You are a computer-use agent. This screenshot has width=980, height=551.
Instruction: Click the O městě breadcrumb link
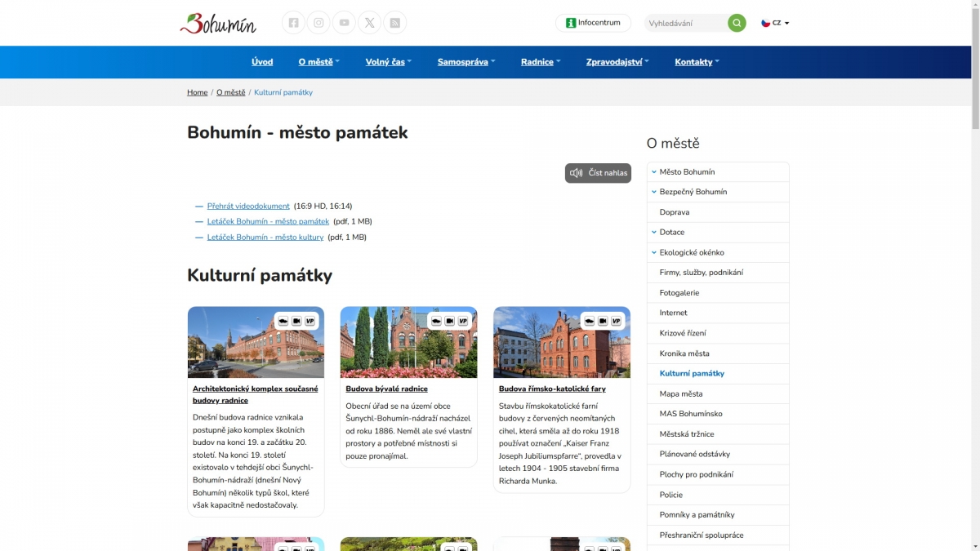click(230, 92)
